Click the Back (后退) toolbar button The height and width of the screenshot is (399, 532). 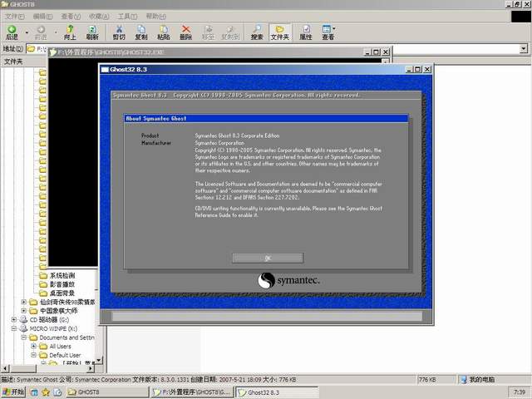(12, 32)
